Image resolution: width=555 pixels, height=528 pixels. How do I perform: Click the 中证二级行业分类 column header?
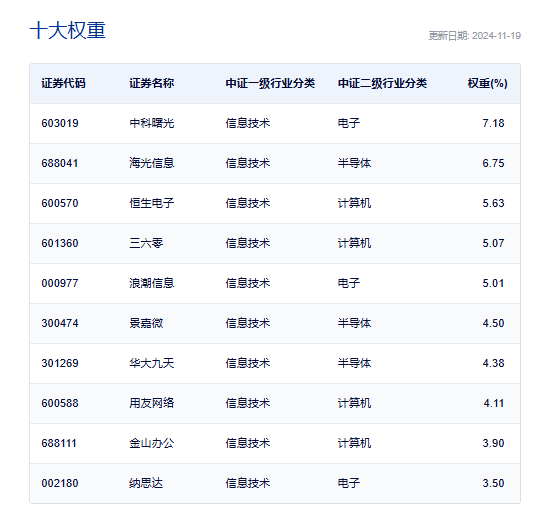(382, 84)
